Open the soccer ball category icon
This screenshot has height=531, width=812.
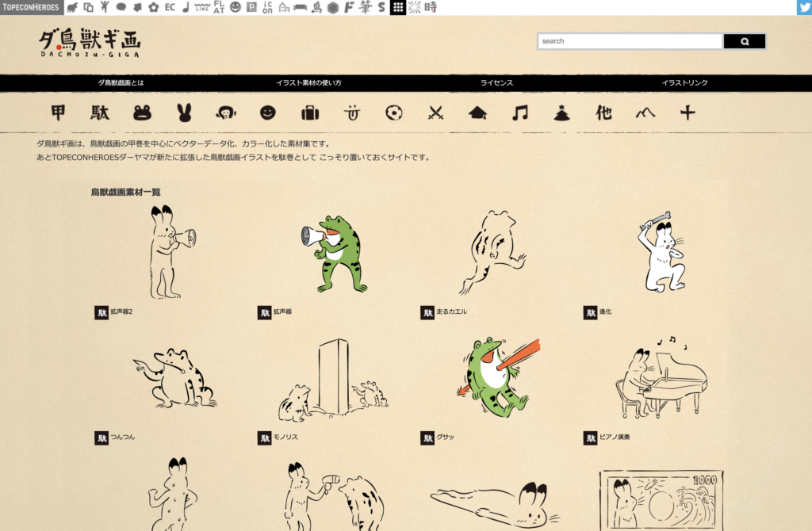click(x=393, y=113)
